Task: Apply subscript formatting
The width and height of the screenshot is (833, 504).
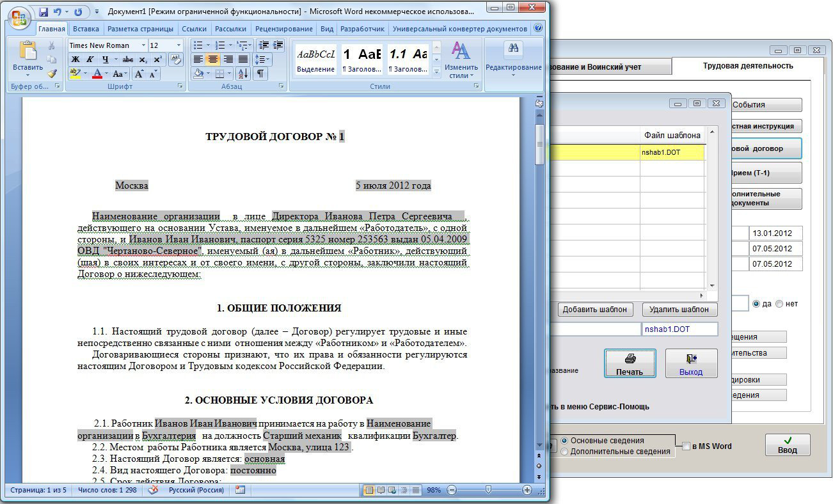Action: point(144,59)
